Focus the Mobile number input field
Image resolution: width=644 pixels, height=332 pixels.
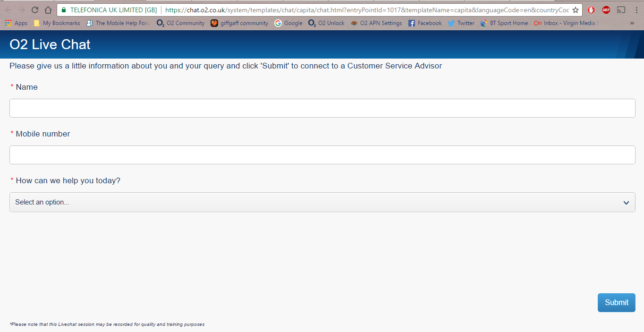322,155
